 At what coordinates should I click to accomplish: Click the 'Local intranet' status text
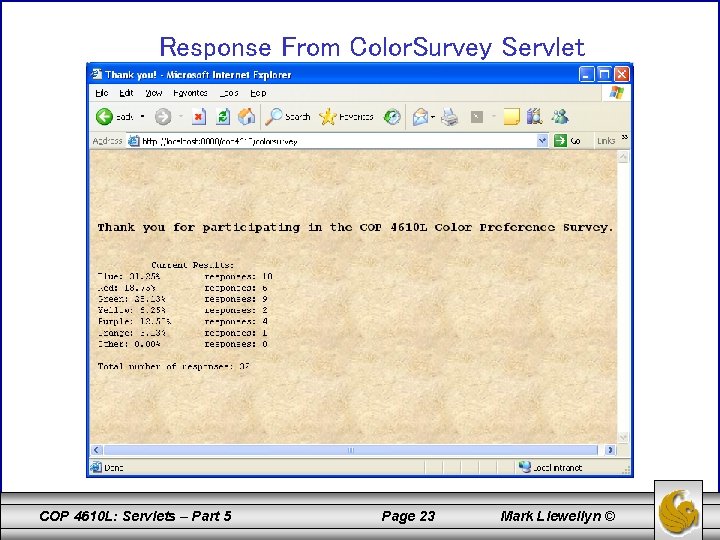click(x=557, y=467)
